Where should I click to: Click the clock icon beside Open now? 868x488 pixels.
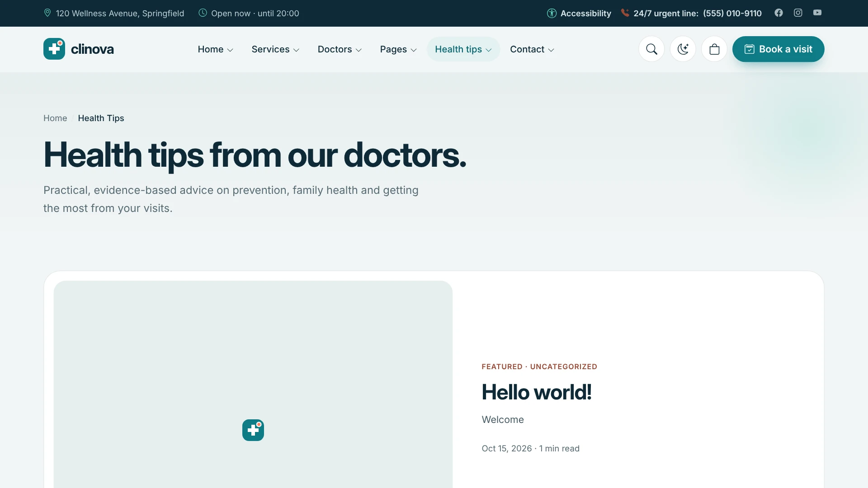(203, 13)
